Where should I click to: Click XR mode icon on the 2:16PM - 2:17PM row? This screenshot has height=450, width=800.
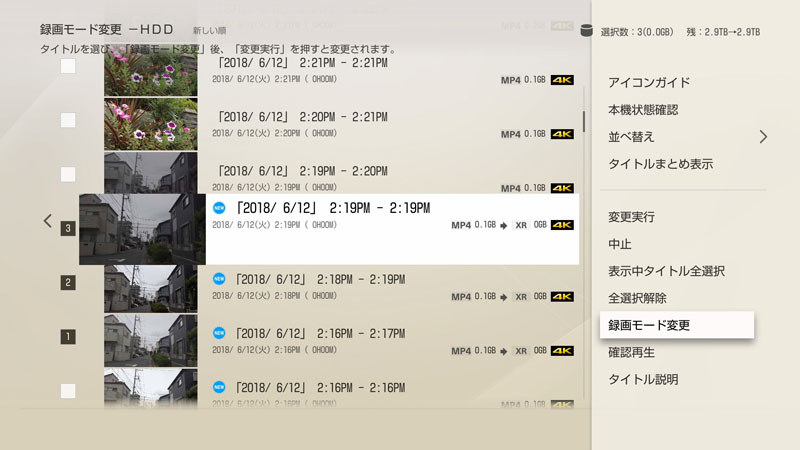(521, 351)
